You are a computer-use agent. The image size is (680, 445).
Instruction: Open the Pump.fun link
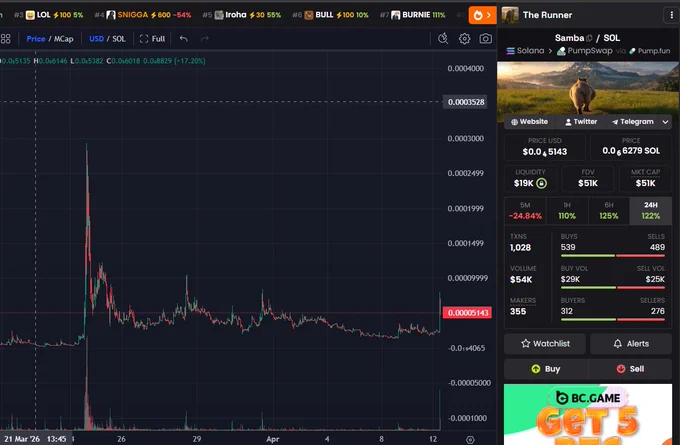coord(650,51)
